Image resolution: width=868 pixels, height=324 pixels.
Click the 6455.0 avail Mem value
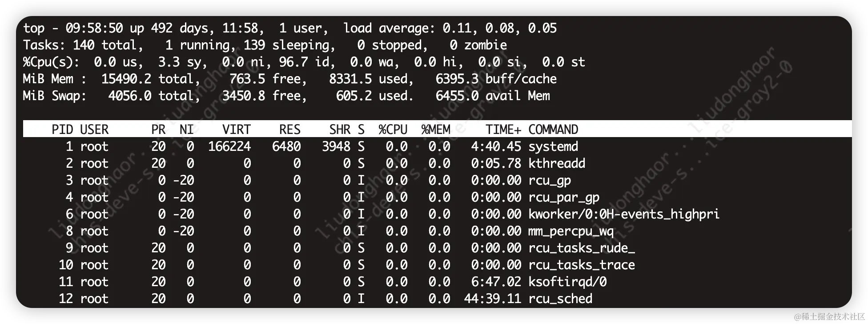[493, 96]
